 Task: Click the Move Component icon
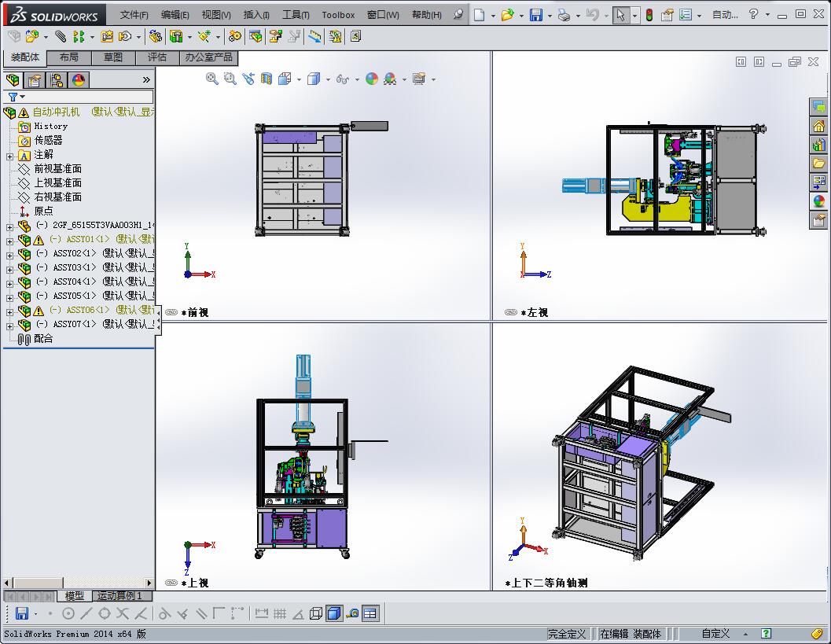126,37
